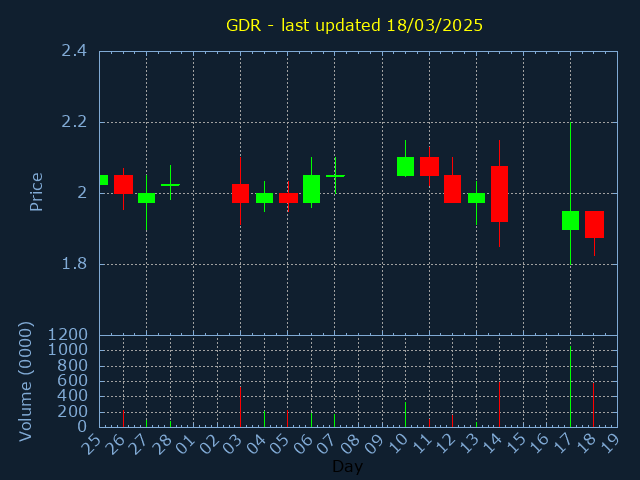This screenshot has height=480, width=640.
Task: Click day label 28 on the x-axis
Action: pyautogui.click(x=163, y=444)
